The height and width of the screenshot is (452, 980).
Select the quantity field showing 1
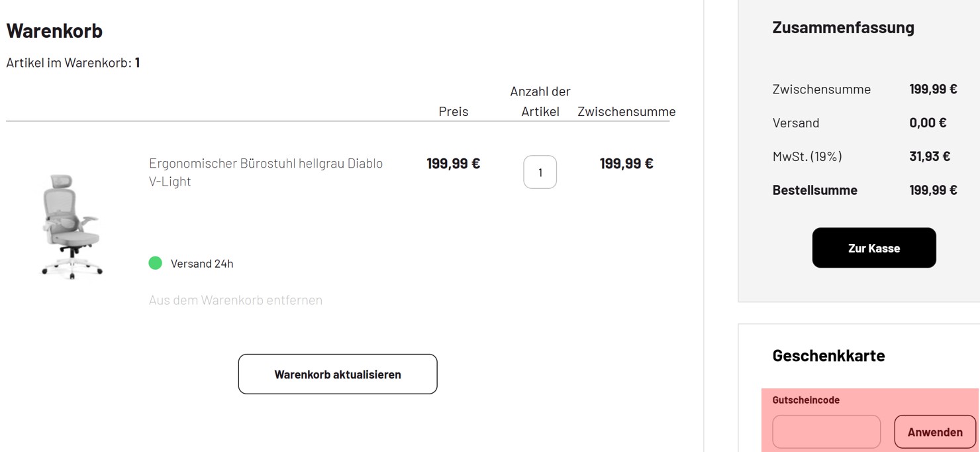[540, 172]
